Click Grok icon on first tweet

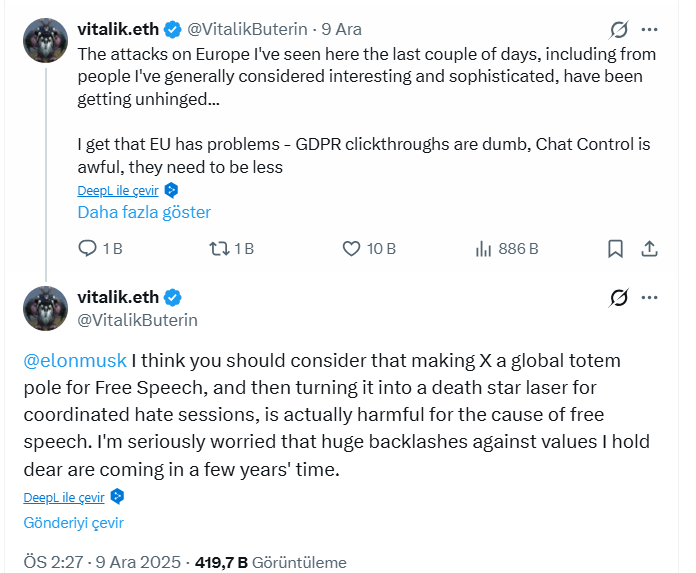[x=619, y=29]
